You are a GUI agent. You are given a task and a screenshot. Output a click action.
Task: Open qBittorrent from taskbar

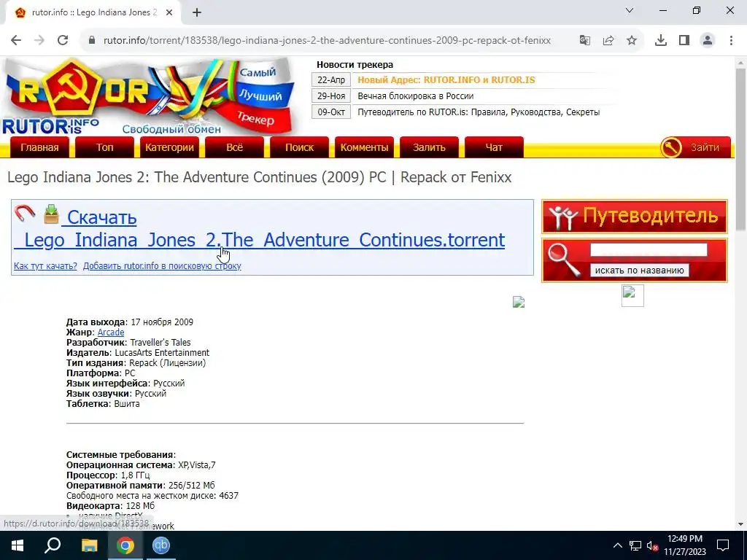tap(161, 545)
